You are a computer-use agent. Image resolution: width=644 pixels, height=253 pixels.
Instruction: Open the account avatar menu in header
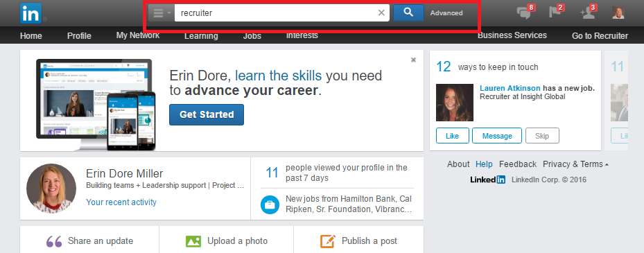(618, 12)
